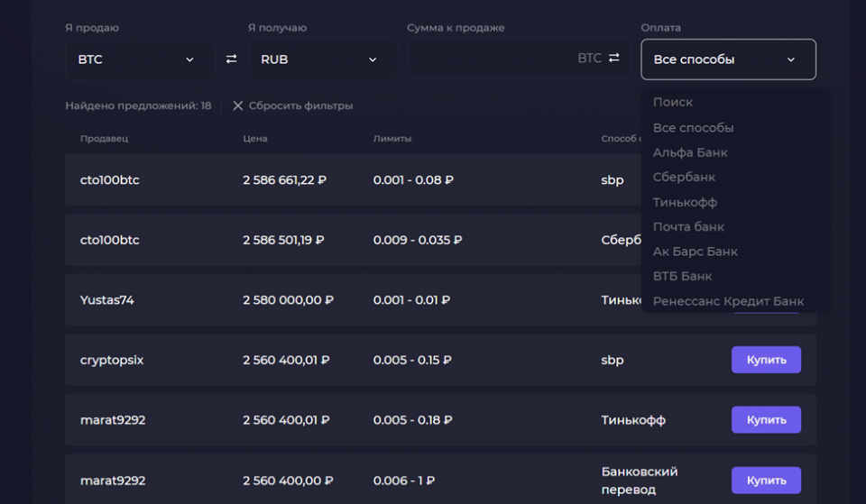866x504 pixels.
Task: Choose Ак Барс Банк payment option
Action: [695, 252]
